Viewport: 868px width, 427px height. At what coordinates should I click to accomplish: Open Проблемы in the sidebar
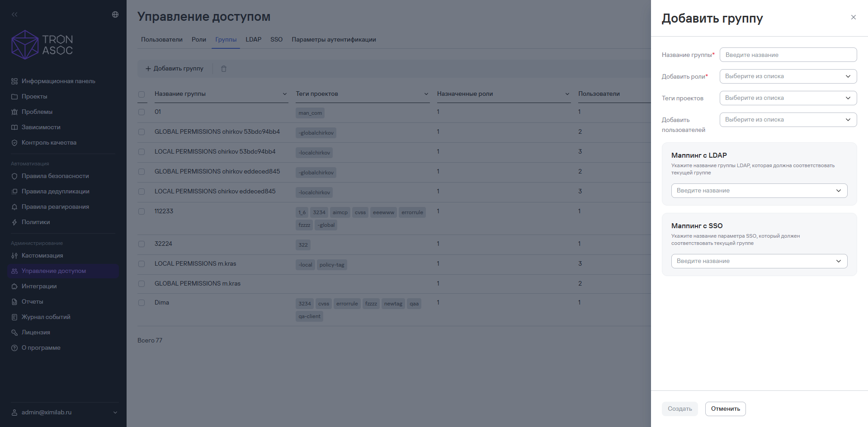(37, 112)
